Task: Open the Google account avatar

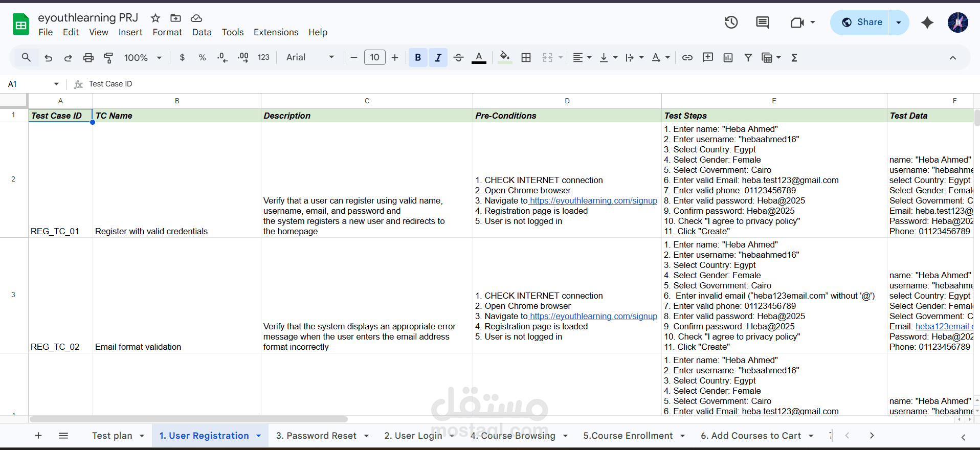Action: (x=957, y=22)
